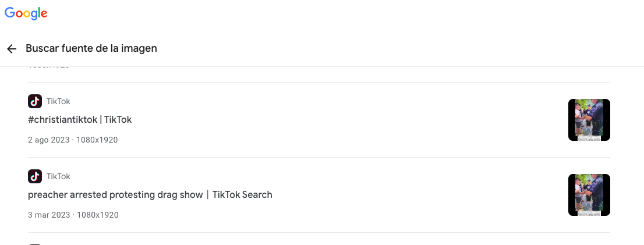Click the Buscar fuente de la imagen heading
Screen dimensions: 644x245
91,48
